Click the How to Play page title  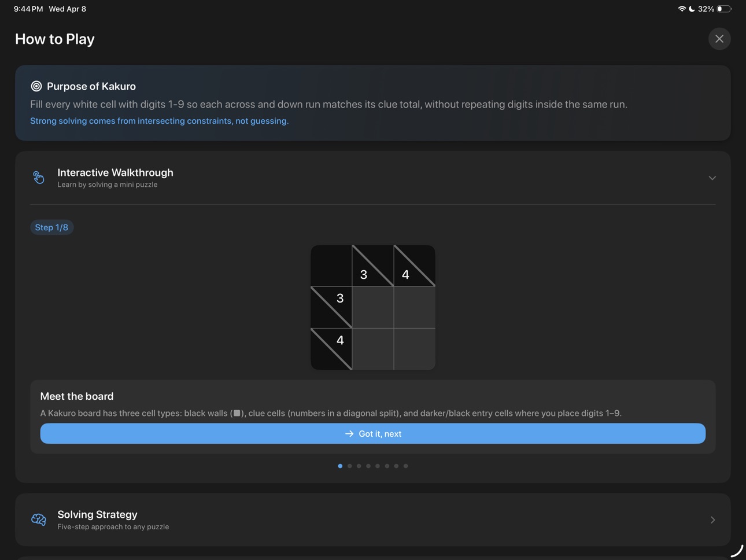55,39
